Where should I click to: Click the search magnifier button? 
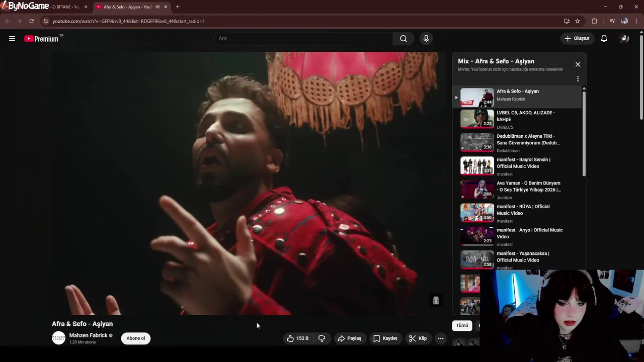(x=404, y=39)
